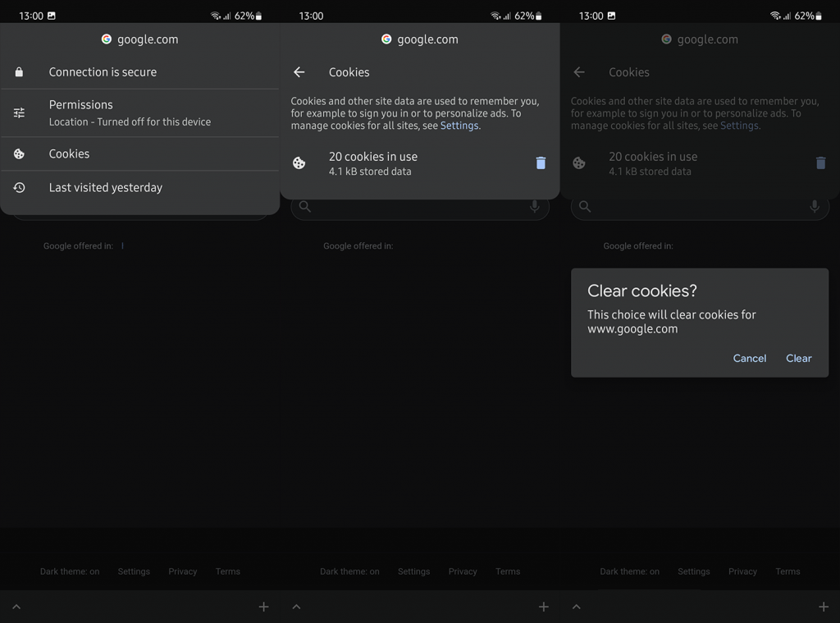Tap the Google logo in the left panel header
The width and height of the screenshot is (840, 623).
click(106, 39)
